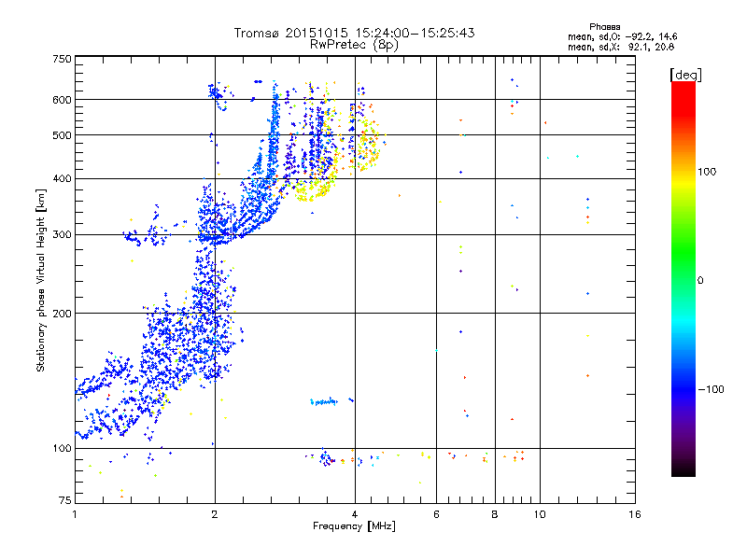This screenshot has width=747, height=560.
Task: Click the '500' y-axis tick label
Action: [x=62, y=135]
